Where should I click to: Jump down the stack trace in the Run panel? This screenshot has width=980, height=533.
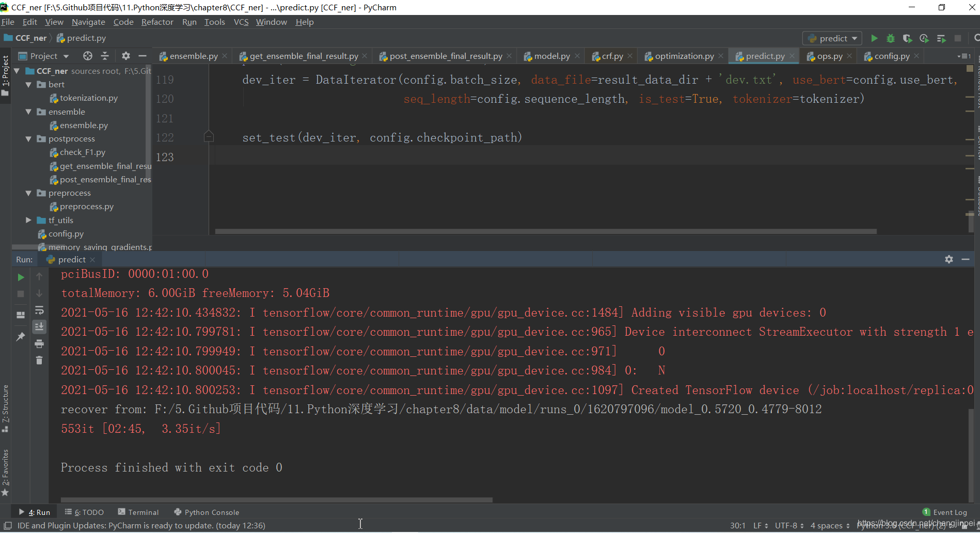click(39, 293)
